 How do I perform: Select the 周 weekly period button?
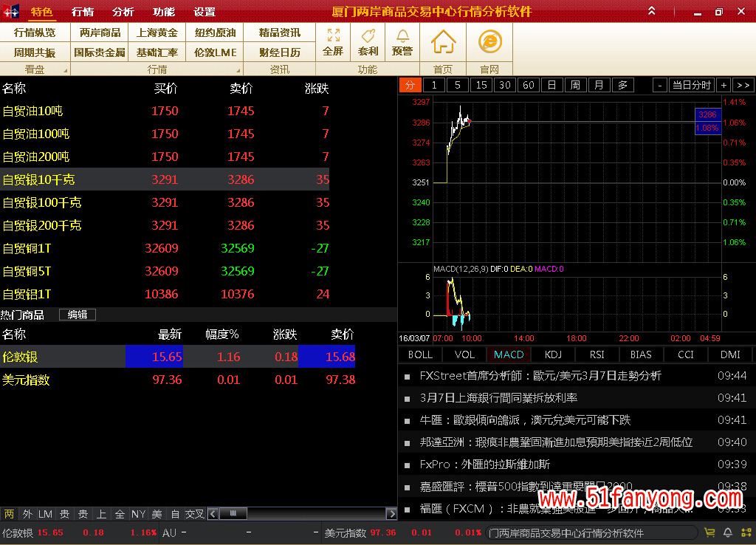tap(576, 86)
